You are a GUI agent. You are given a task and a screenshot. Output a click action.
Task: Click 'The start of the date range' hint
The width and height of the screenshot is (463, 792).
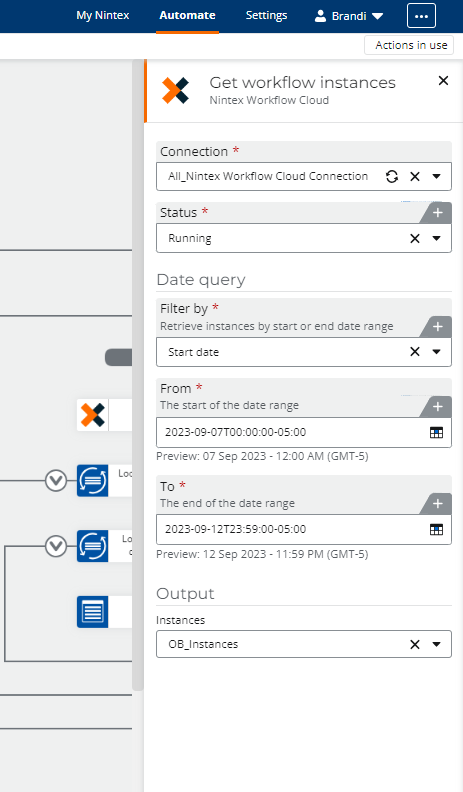229,405
